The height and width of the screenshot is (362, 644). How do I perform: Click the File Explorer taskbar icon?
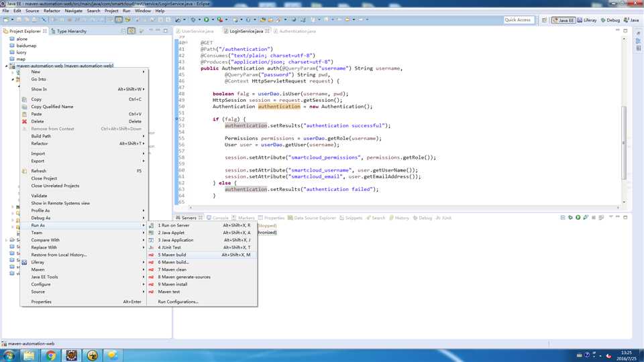click(29, 355)
